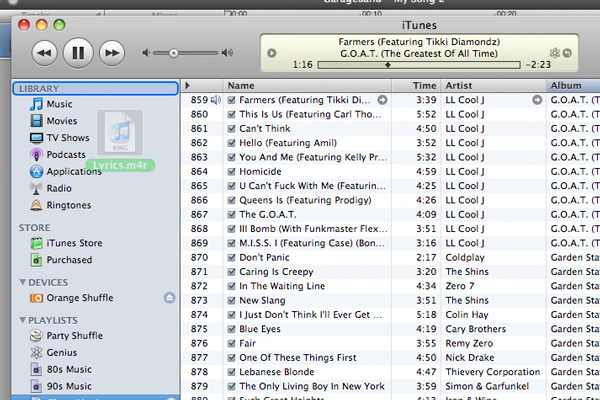Click elapsed time 1:16 in display
The height and width of the screenshot is (400, 600).
[302, 65]
